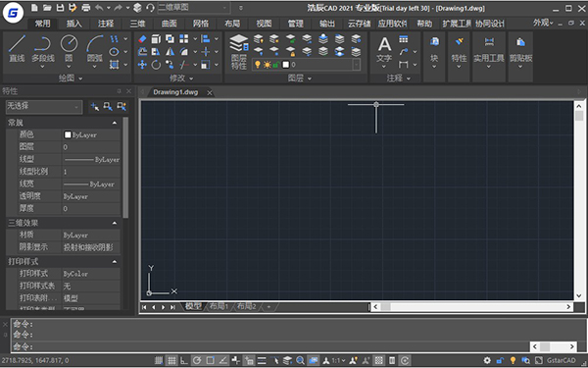Select the Text (文字) annotation tool
The height and width of the screenshot is (368, 588).
[384, 51]
